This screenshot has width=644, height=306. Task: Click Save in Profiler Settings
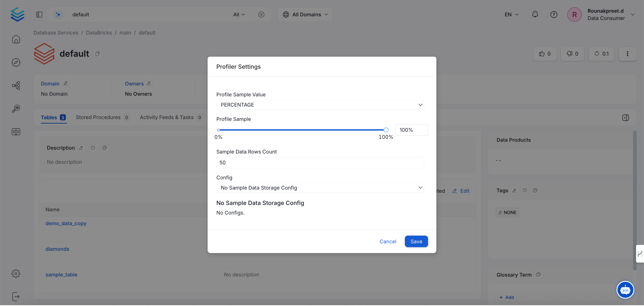pyautogui.click(x=416, y=242)
